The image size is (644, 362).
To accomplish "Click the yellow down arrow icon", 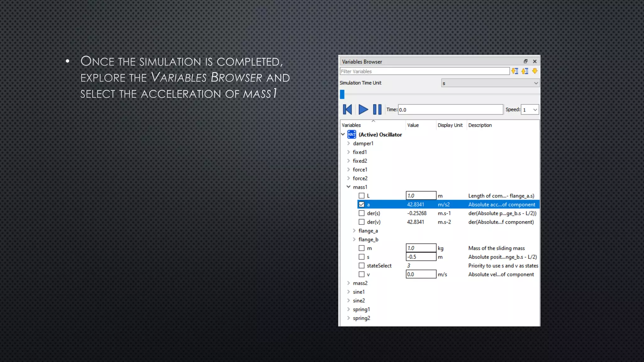I will click(x=535, y=71).
